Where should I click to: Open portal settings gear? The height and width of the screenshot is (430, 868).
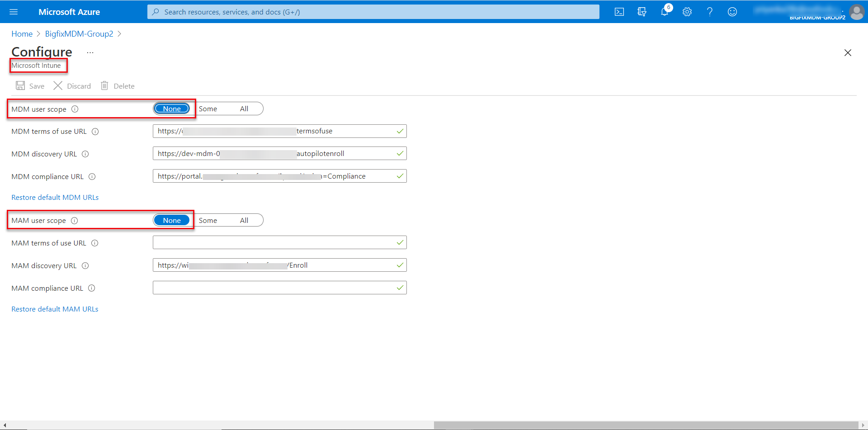[687, 12]
